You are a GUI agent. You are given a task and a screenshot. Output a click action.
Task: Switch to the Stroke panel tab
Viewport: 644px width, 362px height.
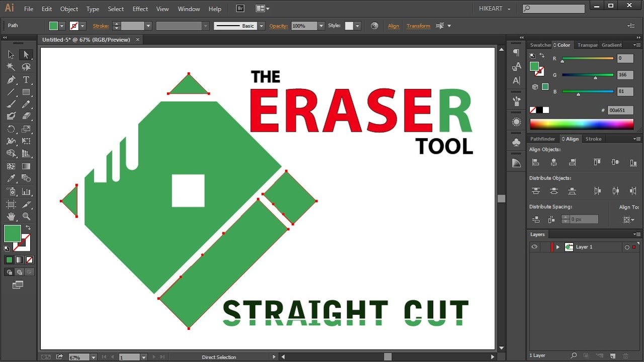click(x=593, y=139)
